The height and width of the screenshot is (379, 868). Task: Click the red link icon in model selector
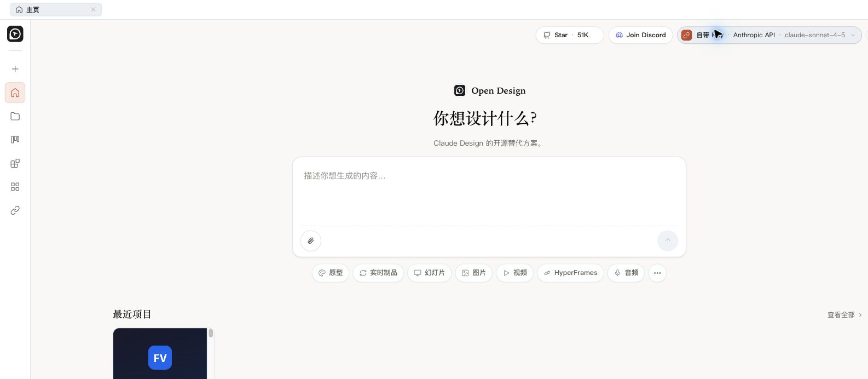pyautogui.click(x=686, y=35)
